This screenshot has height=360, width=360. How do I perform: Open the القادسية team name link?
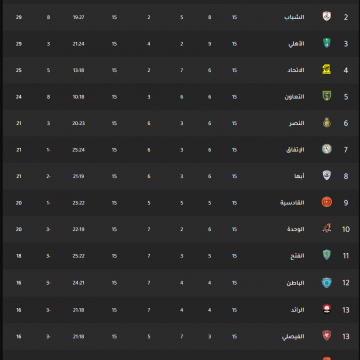(292, 203)
